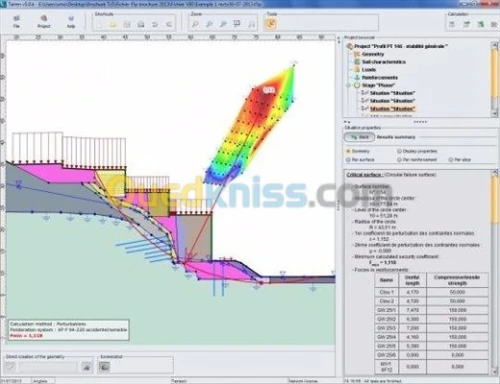This screenshot has height=384, width=500.
Task: Collapse the Stage "Phase" tree node
Action: click(x=349, y=85)
